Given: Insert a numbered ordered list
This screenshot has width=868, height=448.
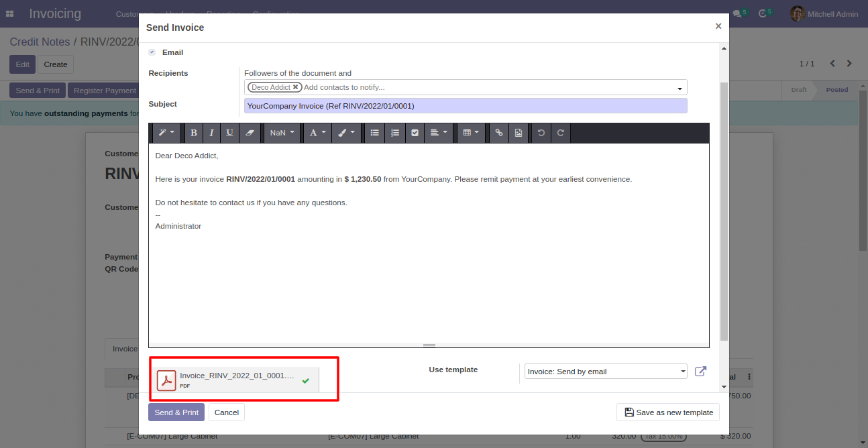Looking at the screenshot, I should (x=395, y=133).
